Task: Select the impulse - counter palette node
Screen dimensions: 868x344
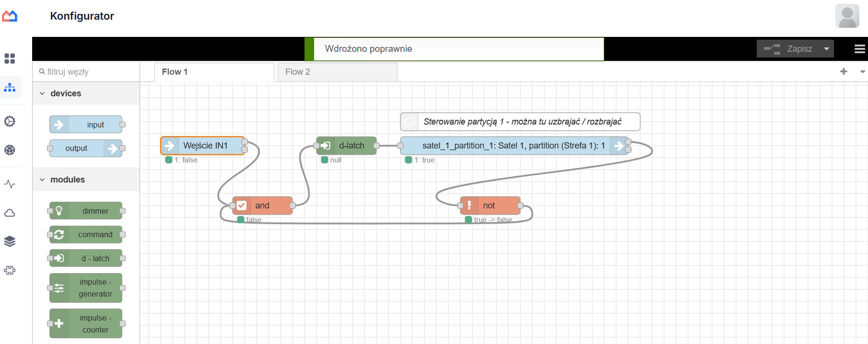Action: point(86,323)
